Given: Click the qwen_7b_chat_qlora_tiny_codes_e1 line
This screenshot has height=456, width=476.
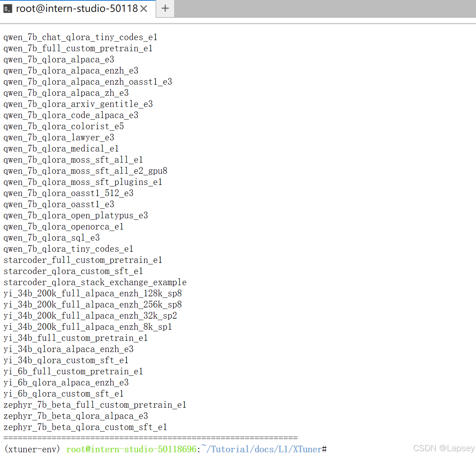Looking at the screenshot, I should coord(80,38).
